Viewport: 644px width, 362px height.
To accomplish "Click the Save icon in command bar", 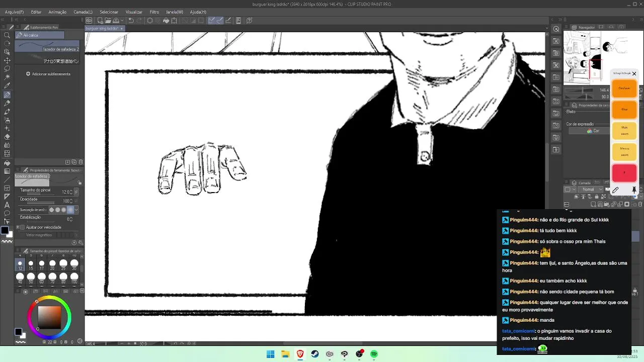I will pos(116,21).
